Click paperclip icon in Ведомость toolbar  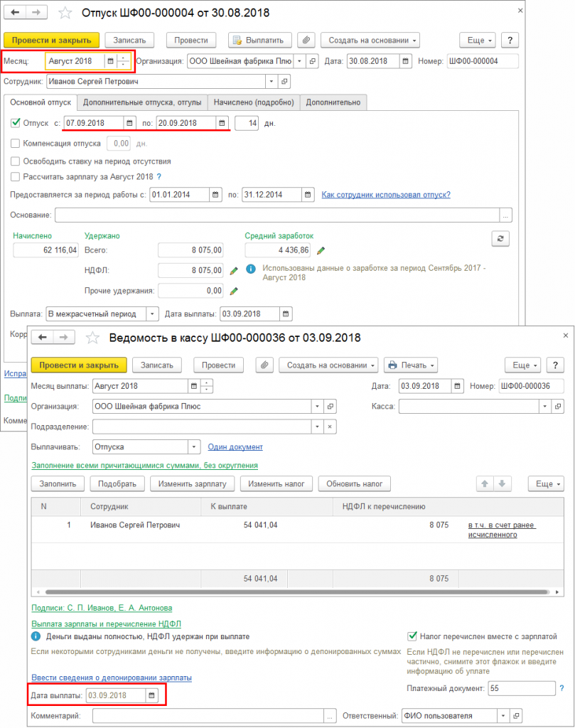click(264, 365)
